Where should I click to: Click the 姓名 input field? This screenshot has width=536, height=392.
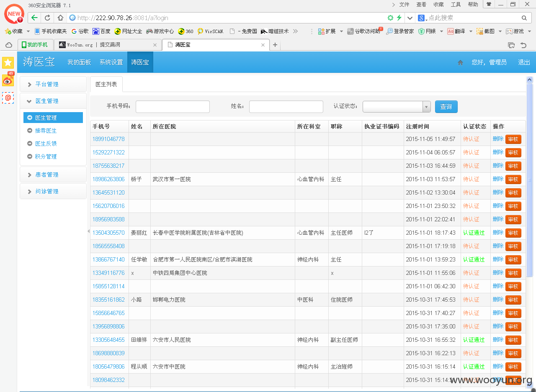[286, 107]
